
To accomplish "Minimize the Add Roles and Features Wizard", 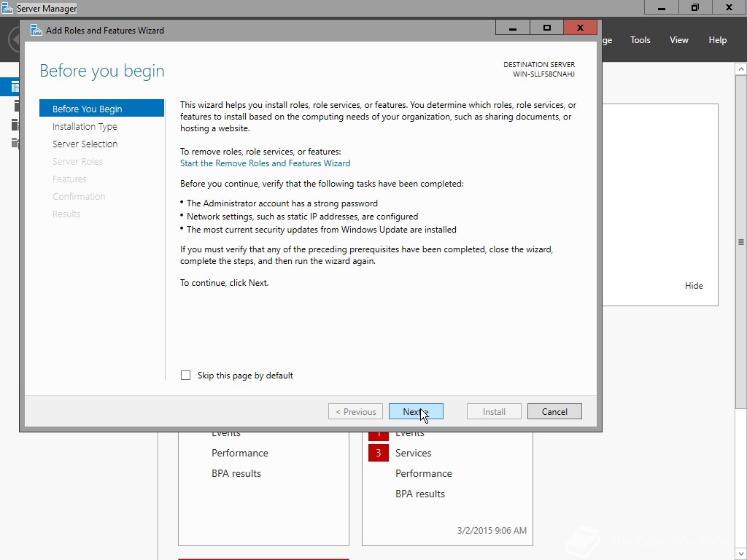I will click(513, 28).
